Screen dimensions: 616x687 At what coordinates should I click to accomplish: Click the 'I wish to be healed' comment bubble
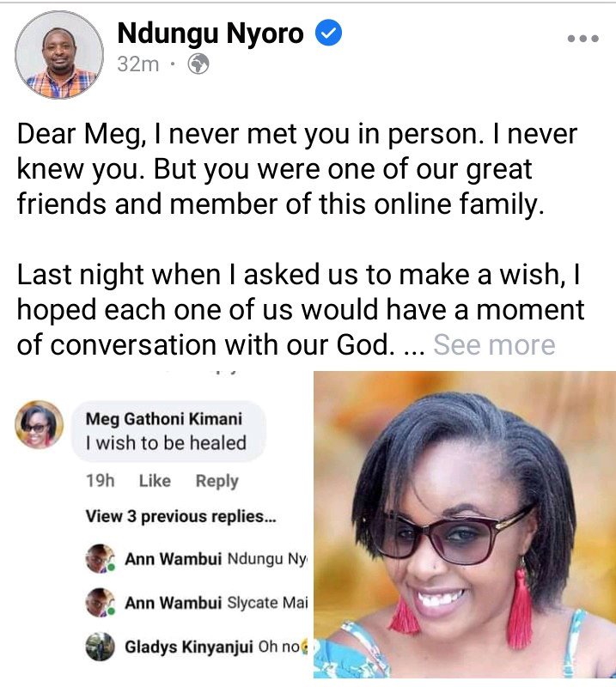[x=168, y=431]
